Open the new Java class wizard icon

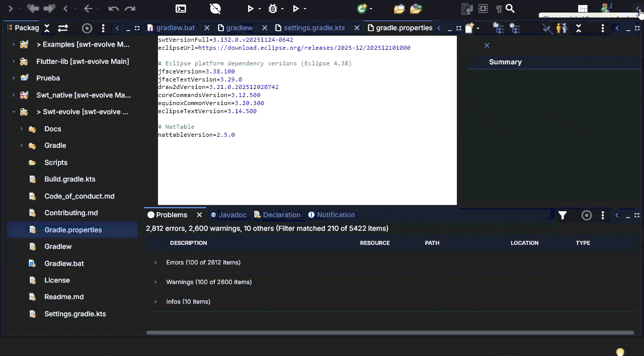click(x=362, y=9)
